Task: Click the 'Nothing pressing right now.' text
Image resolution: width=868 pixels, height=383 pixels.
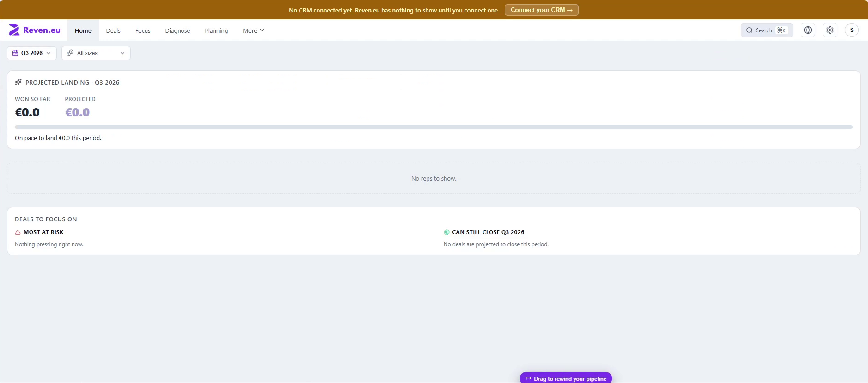Action: tap(49, 244)
